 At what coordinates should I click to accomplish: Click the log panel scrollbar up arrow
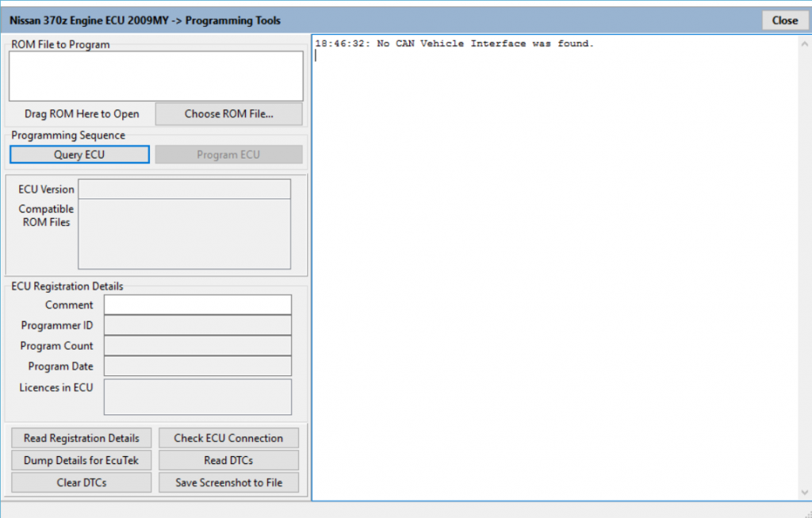(x=804, y=44)
